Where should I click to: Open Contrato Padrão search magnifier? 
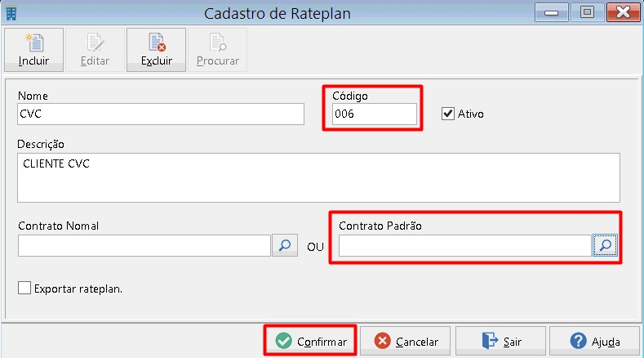pos(605,246)
